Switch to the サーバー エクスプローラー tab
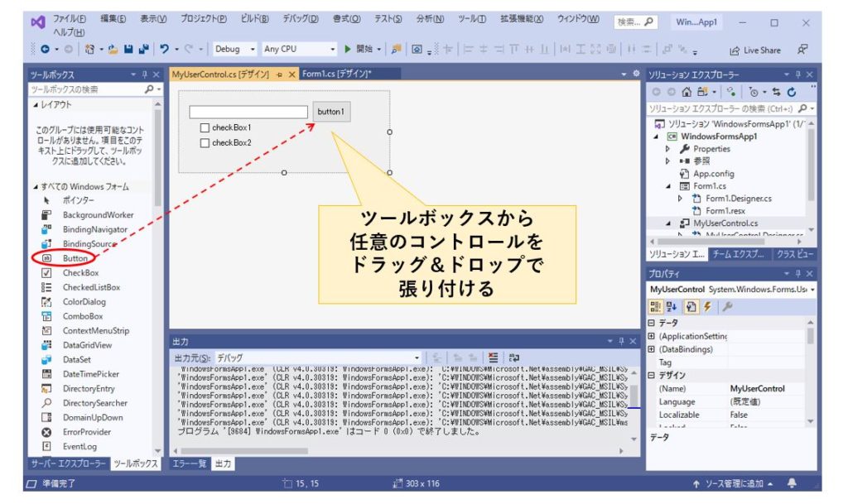This screenshot has width=848, height=504. tap(69, 463)
